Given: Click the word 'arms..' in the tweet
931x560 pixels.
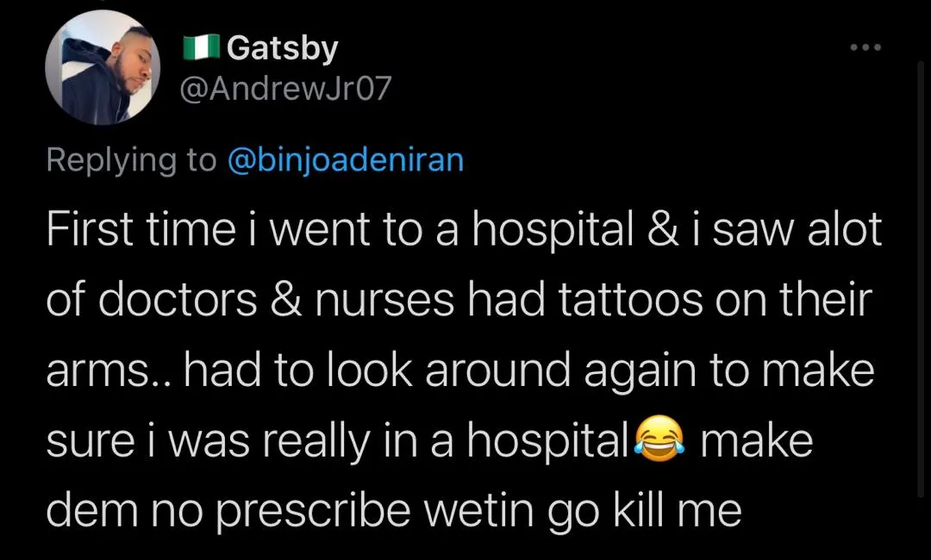Looking at the screenshot, I should (109, 370).
